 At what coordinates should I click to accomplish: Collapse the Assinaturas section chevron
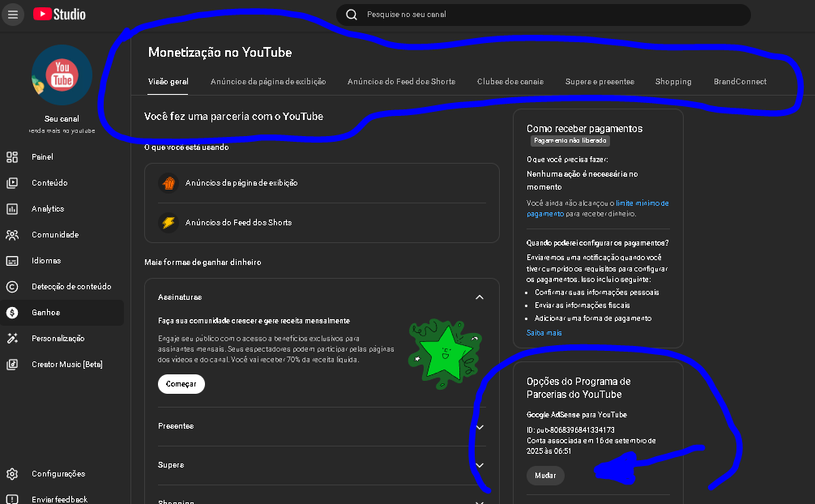pos(480,297)
